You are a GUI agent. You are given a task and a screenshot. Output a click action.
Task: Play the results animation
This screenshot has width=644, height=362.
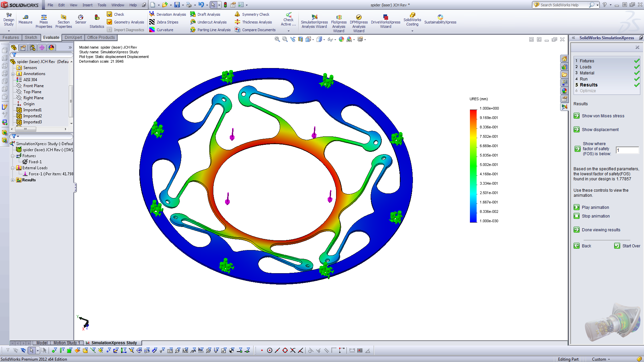[591, 207]
